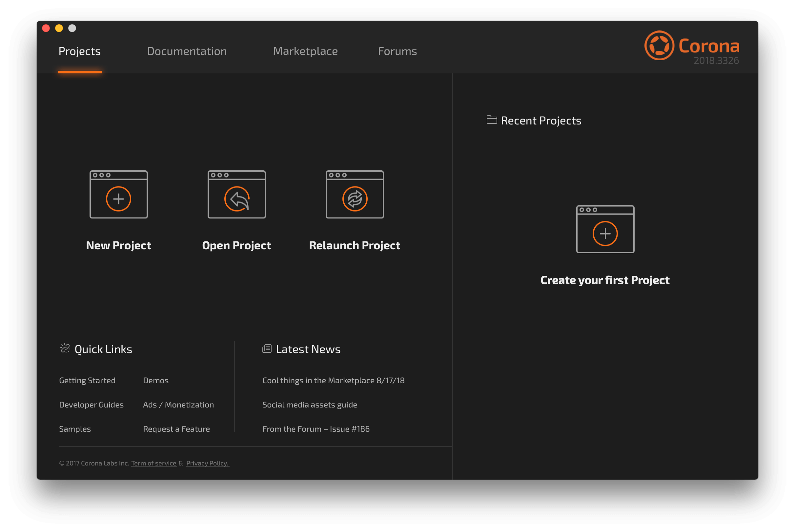Open the Marketplace tab
Image resolution: width=795 pixels, height=532 pixels.
point(305,51)
